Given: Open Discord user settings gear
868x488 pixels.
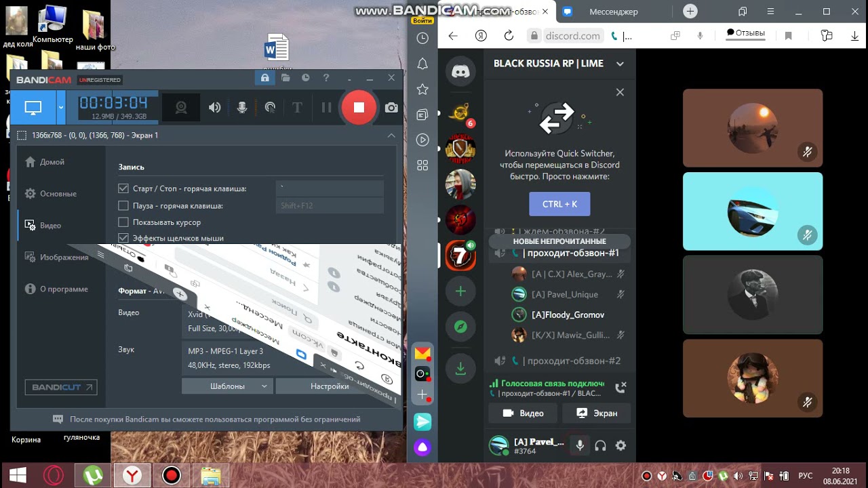Looking at the screenshot, I should coord(620,445).
